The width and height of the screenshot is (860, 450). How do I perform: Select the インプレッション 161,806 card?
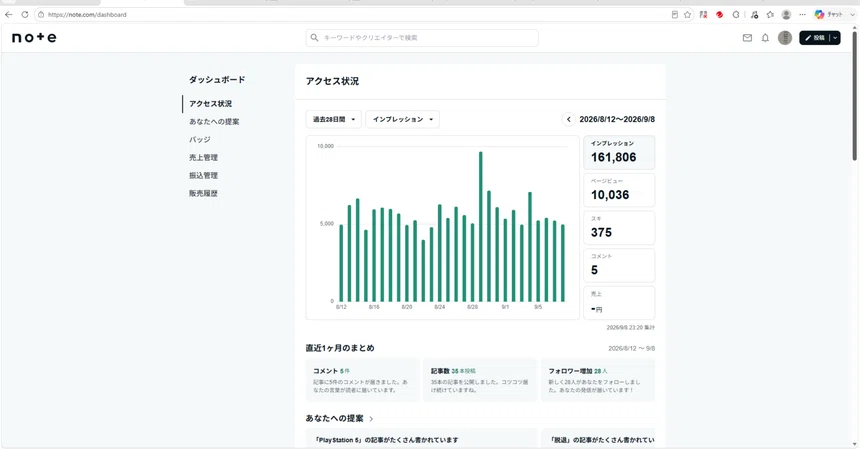coord(619,153)
